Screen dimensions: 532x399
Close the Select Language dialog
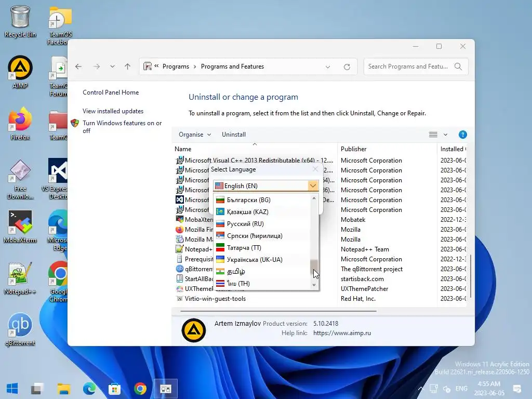click(315, 169)
